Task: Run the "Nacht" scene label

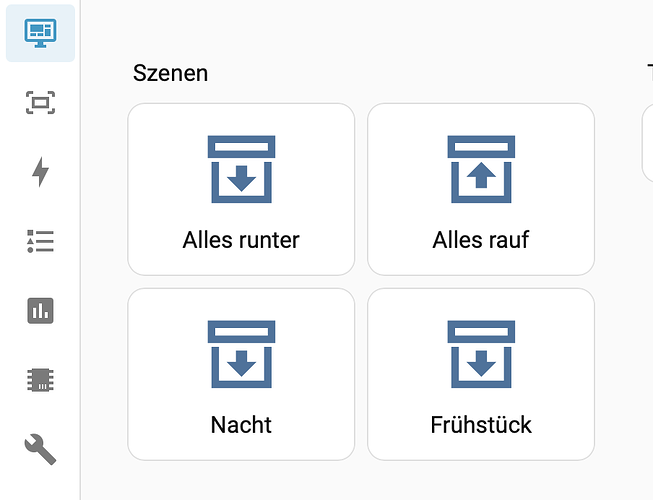Action: pyautogui.click(x=241, y=425)
